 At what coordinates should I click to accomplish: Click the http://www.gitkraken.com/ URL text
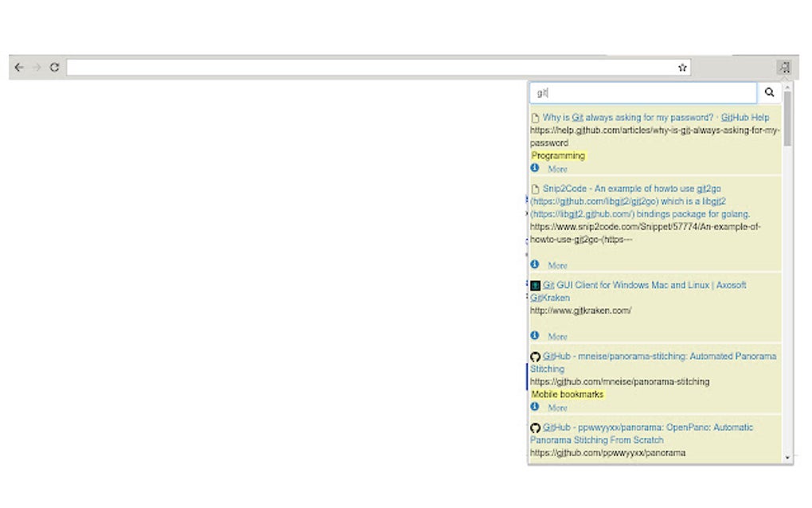point(580,311)
